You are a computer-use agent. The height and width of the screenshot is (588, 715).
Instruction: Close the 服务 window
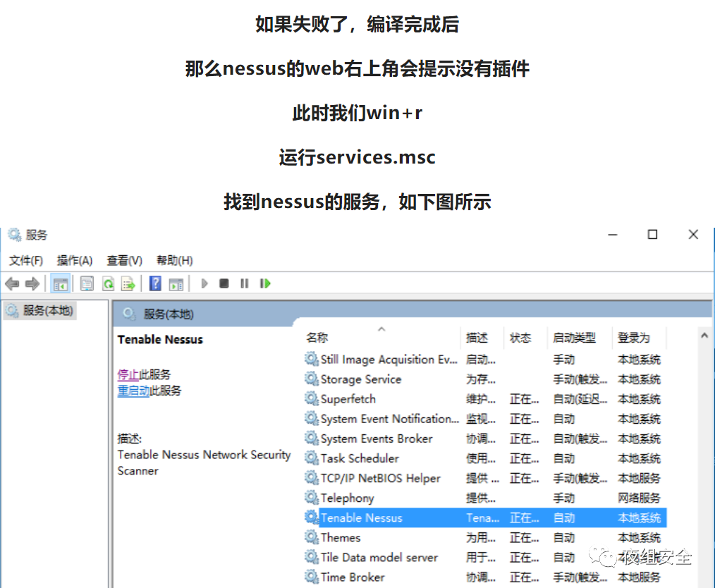[693, 235]
